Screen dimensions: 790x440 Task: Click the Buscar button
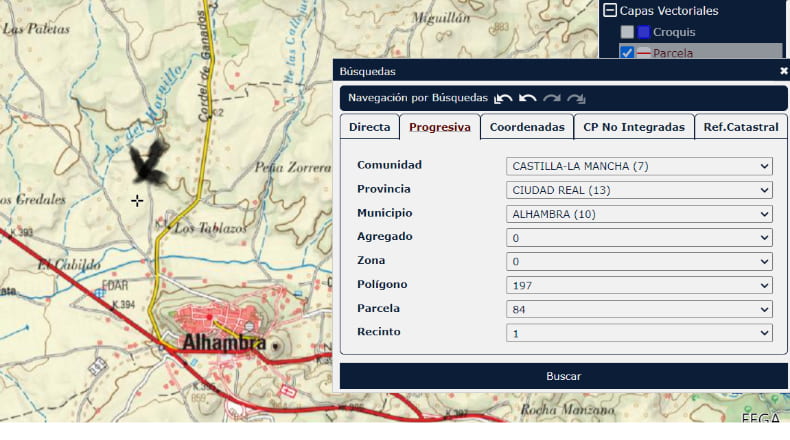pyautogui.click(x=563, y=376)
